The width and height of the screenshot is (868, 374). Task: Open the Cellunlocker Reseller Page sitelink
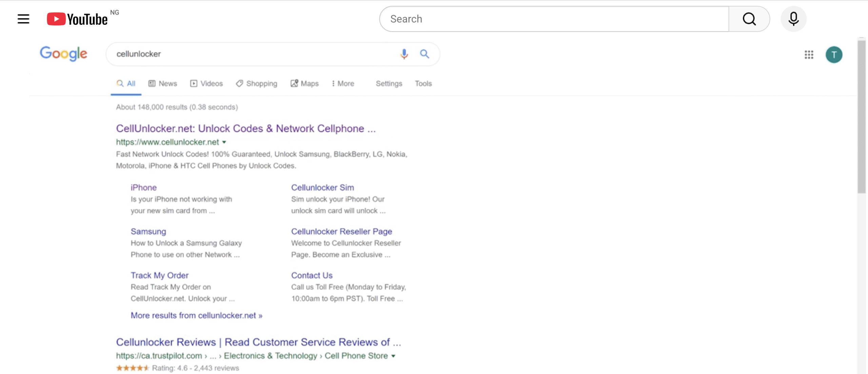point(341,232)
